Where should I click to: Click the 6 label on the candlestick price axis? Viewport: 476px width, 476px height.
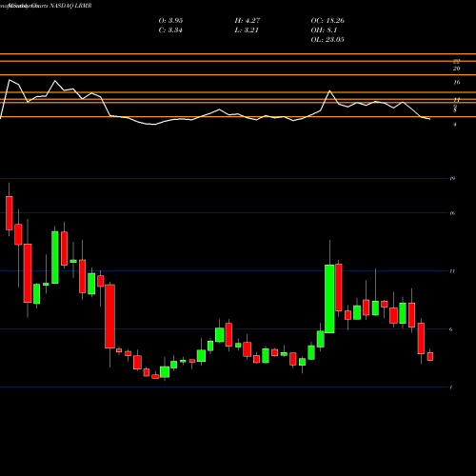451,329
